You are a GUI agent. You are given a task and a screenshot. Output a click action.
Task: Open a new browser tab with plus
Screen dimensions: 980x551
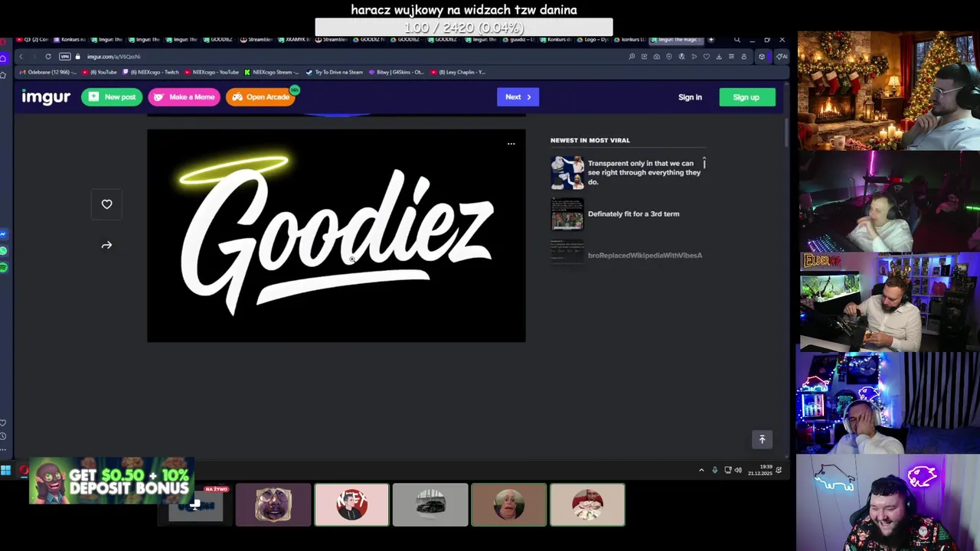(710, 40)
